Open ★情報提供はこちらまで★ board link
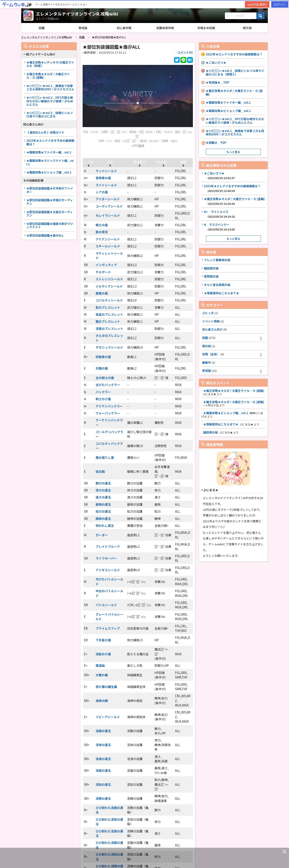 (221, 293)
